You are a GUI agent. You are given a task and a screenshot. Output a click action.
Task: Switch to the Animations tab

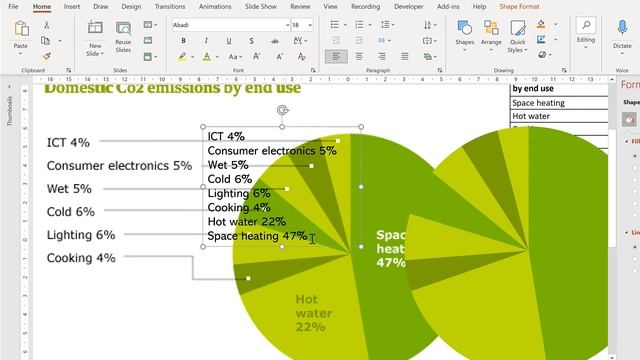coord(215,7)
